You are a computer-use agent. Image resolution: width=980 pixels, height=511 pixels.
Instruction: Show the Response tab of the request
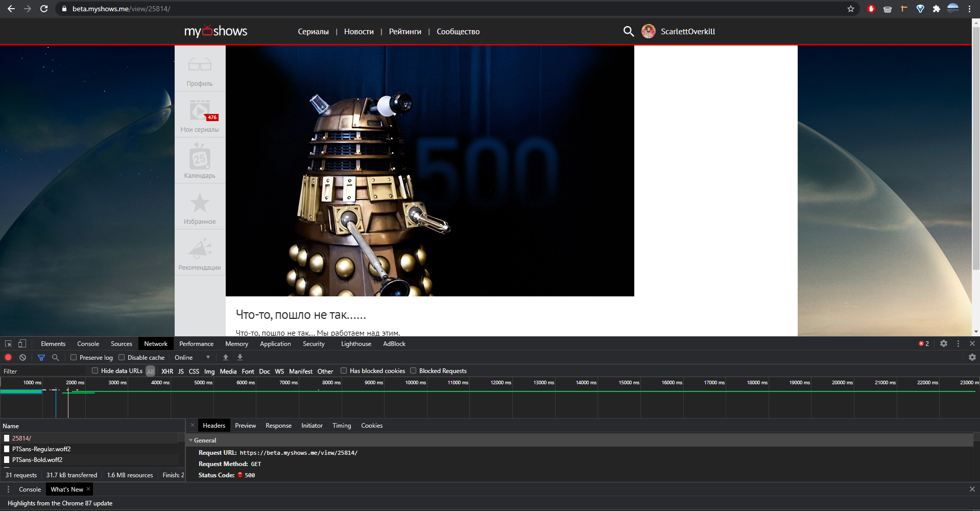pyautogui.click(x=278, y=425)
